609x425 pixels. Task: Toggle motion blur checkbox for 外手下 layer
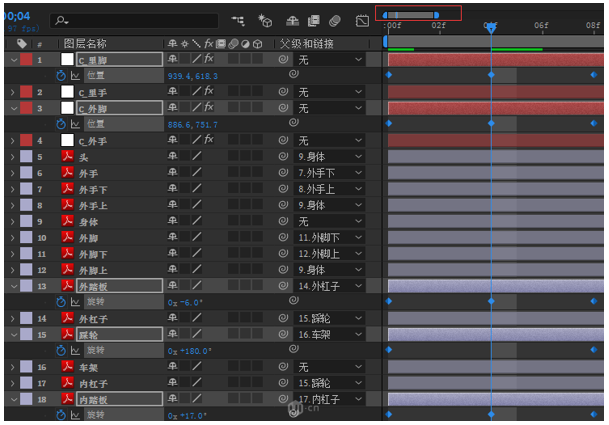click(x=233, y=189)
